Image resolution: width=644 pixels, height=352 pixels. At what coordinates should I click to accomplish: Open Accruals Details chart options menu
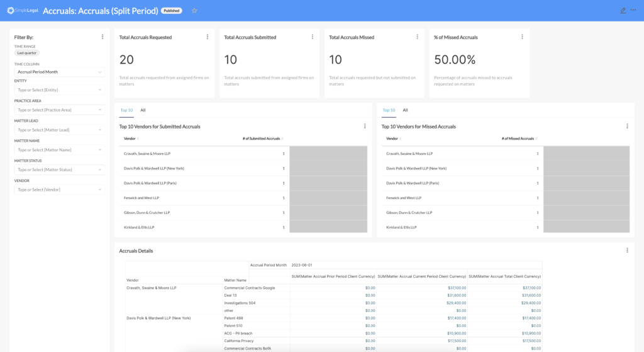click(627, 251)
